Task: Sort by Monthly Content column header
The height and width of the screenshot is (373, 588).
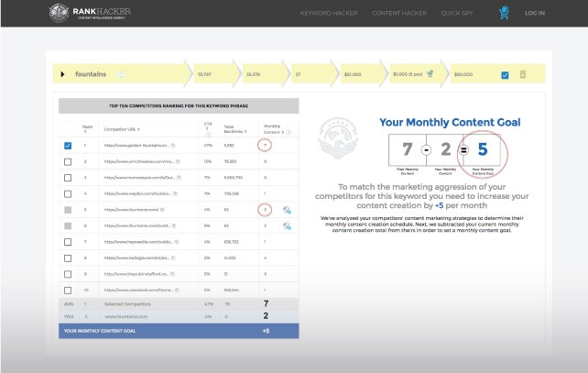Action: [274, 129]
